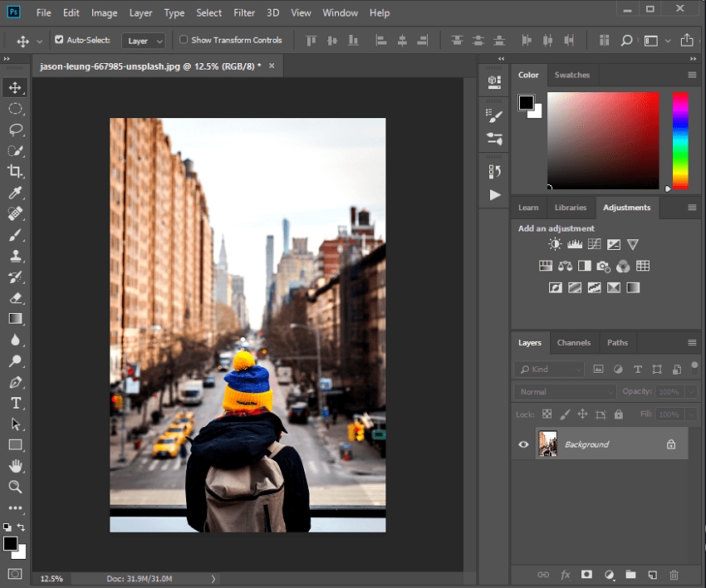706x588 pixels.
Task: Select the Lasso tool
Action: point(16,130)
